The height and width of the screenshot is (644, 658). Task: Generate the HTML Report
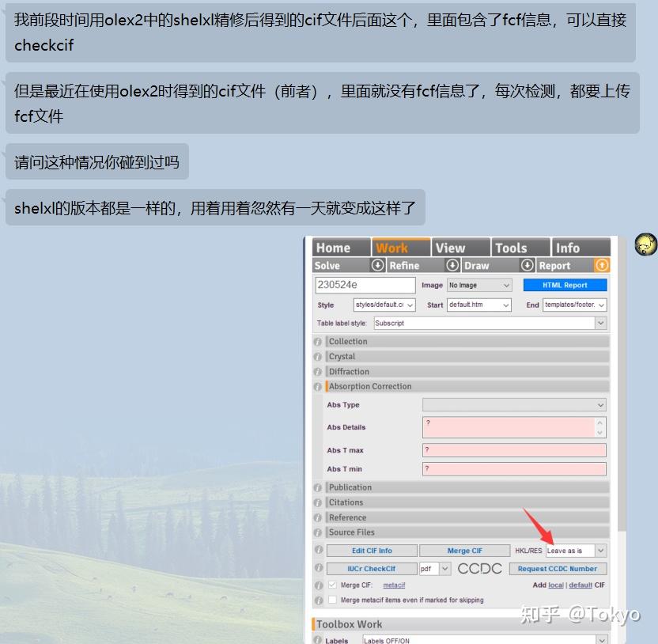pos(564,285)
